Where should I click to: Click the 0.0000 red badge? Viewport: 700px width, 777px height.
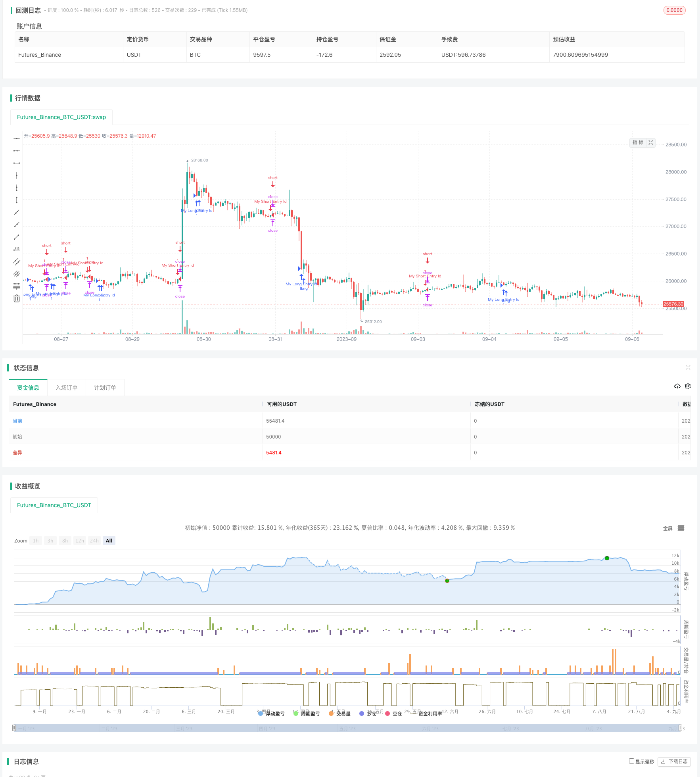coord(674,10)
